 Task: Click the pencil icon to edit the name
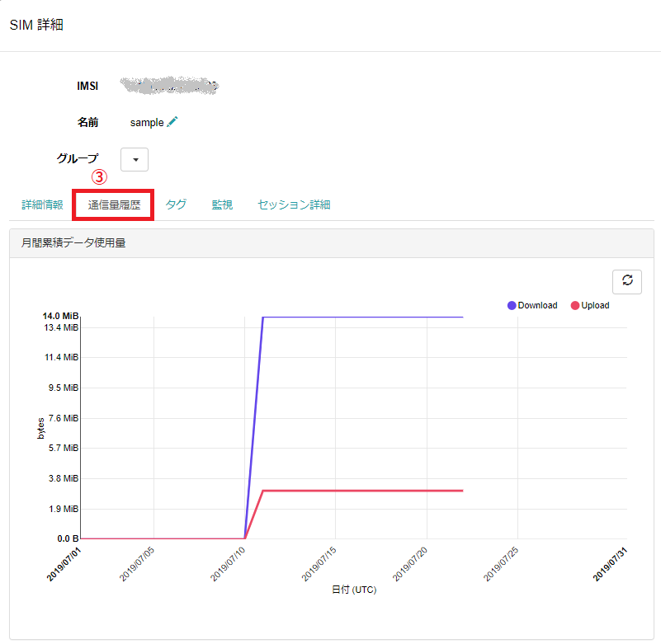tap(172, 122)
